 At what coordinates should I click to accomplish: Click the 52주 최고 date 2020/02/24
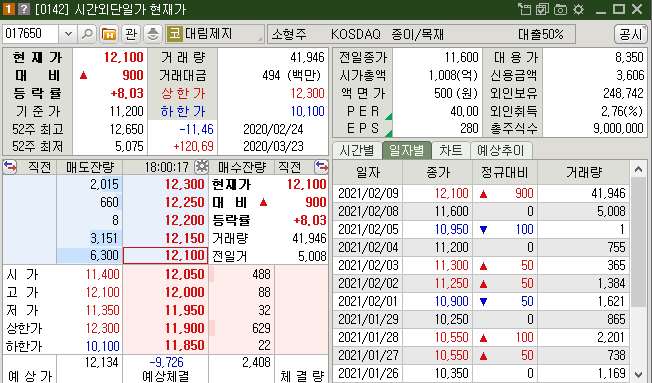click(x=273, y=129)
